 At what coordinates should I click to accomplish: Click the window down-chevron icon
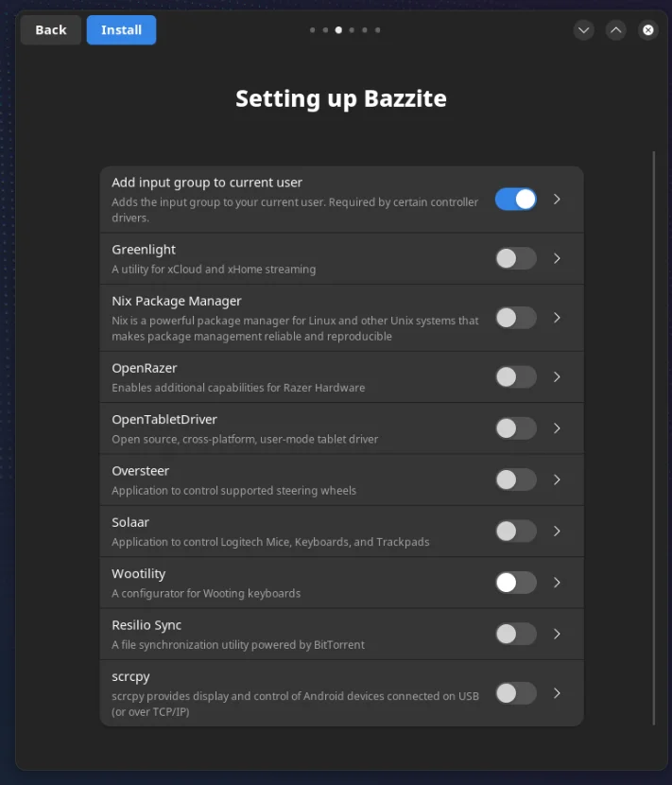[583, 29]
